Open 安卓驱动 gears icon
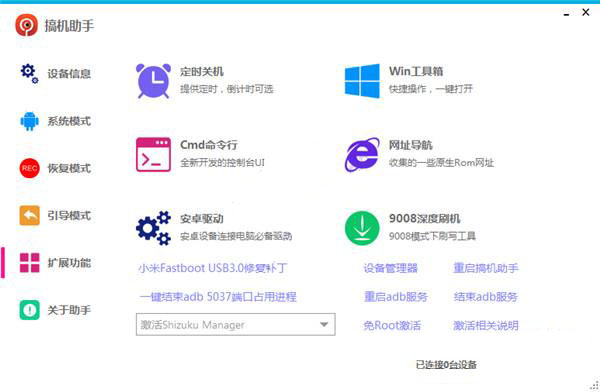The height and width of the screenshot is (392, 600). [153, 228]
